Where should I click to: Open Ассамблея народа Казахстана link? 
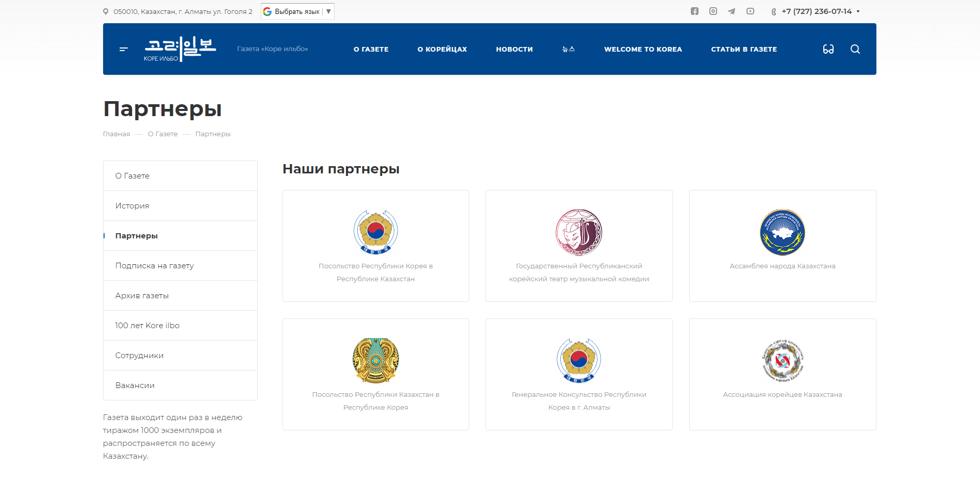(783, 266)
